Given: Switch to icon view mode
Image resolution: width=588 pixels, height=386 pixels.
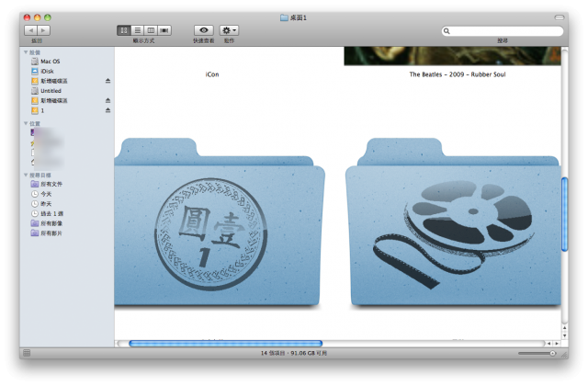Looking at the screenshot, I should click(x=124, y=30).
